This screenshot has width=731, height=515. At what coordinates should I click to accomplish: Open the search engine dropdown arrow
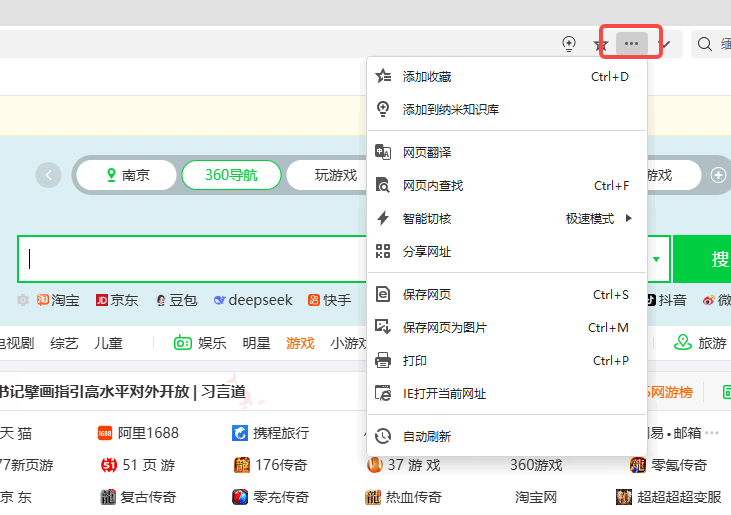point(656,260)
